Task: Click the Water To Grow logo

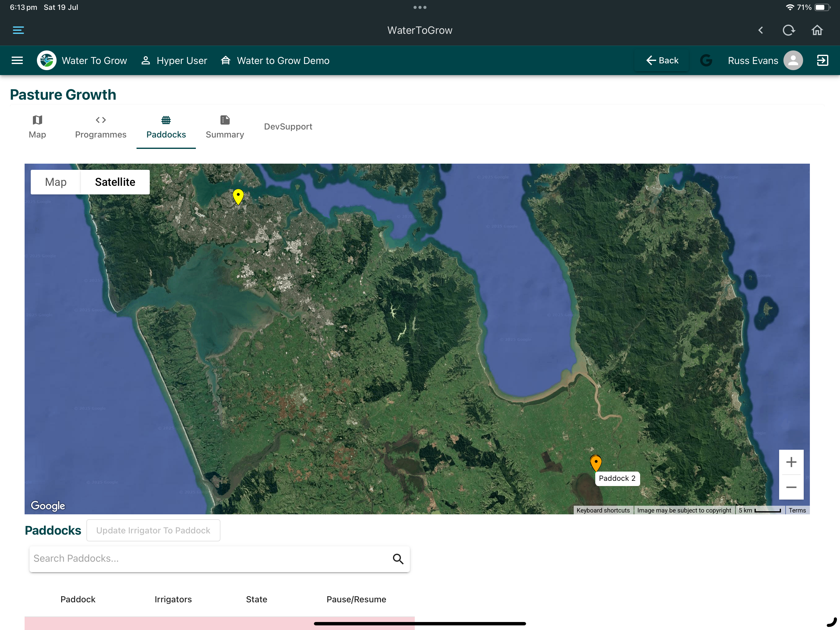Action: click(47, 60)
